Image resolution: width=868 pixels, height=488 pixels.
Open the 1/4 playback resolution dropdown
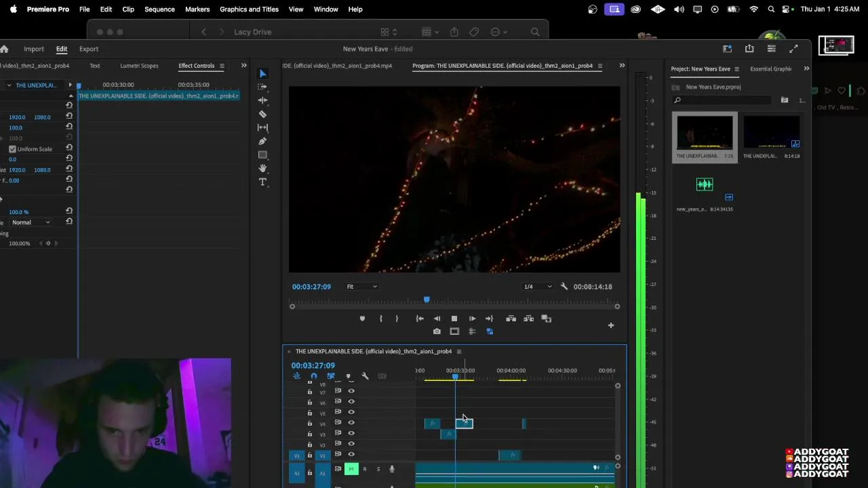click(x=537, y=287)
